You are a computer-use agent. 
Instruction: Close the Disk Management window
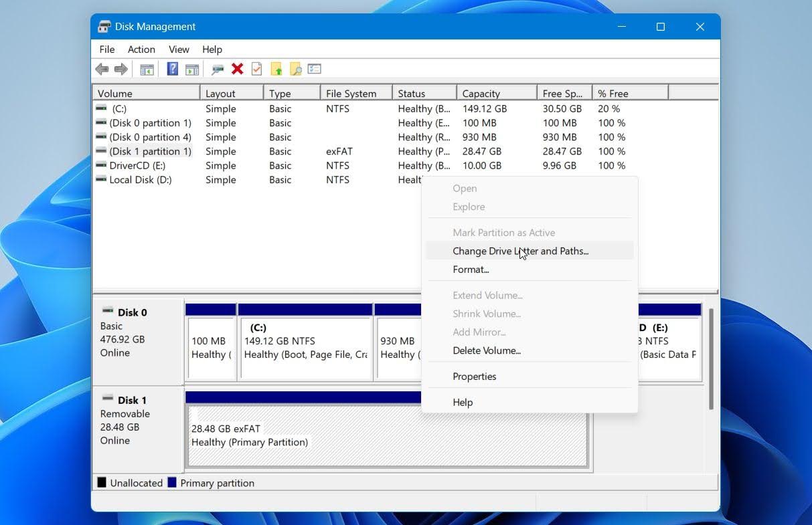click(x=700, y=27)
